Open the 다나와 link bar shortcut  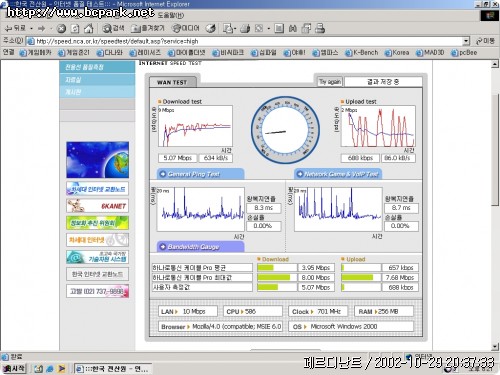click(110, 53)
